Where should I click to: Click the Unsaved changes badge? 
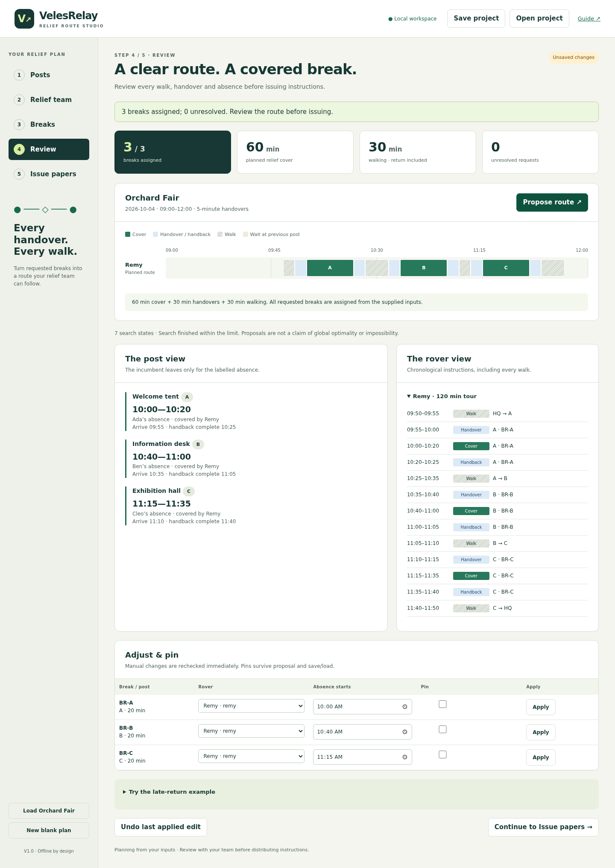pyautogui.click(x=574, y=58)
